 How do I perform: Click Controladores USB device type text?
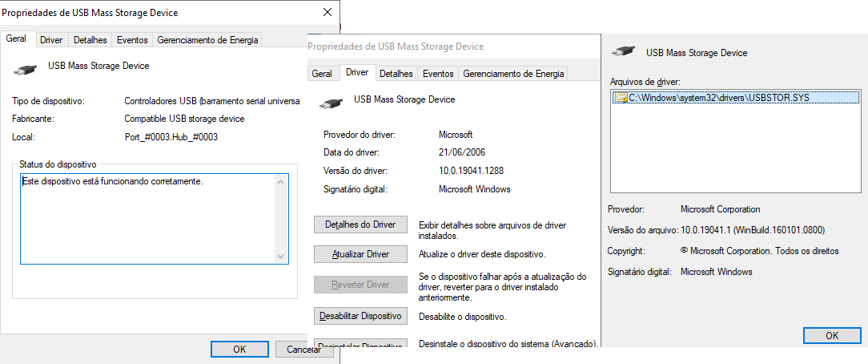tap(212, 101)
